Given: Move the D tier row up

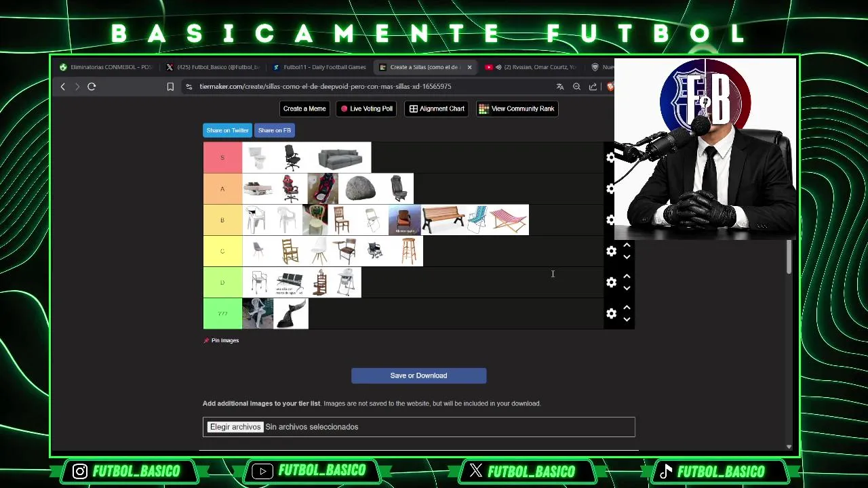Looking at the screenshot, I should [x=627, y=277].
